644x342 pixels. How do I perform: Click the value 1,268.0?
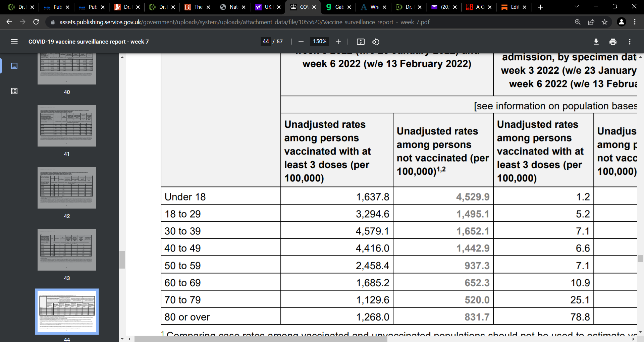[x=372, y=317]
